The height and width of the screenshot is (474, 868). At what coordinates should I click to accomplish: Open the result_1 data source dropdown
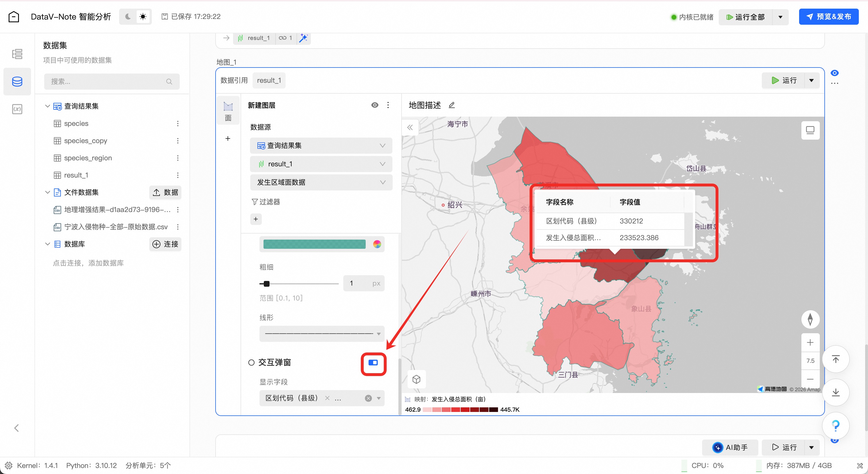tap(321, 164)
